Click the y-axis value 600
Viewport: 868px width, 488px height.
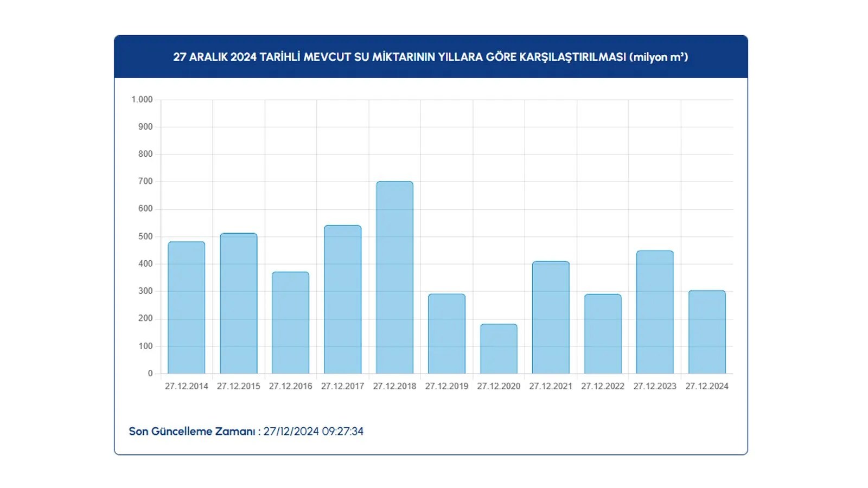tap(145, 209)
